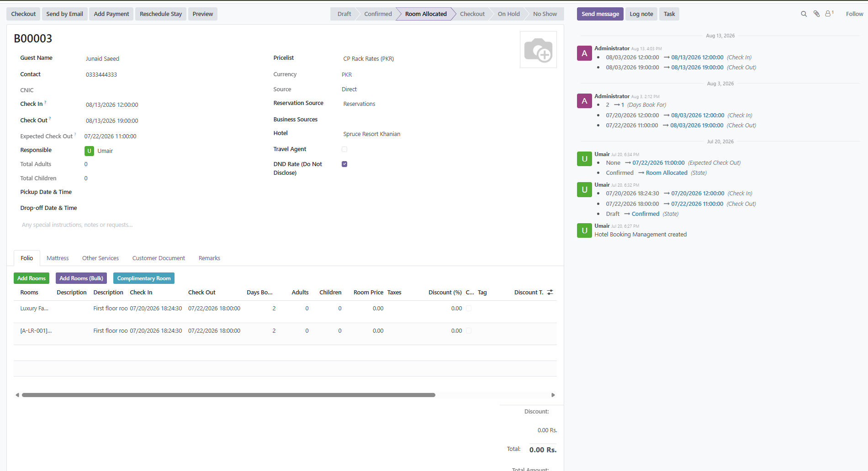
Task: Click Send message button
Action: pos(600,14)
